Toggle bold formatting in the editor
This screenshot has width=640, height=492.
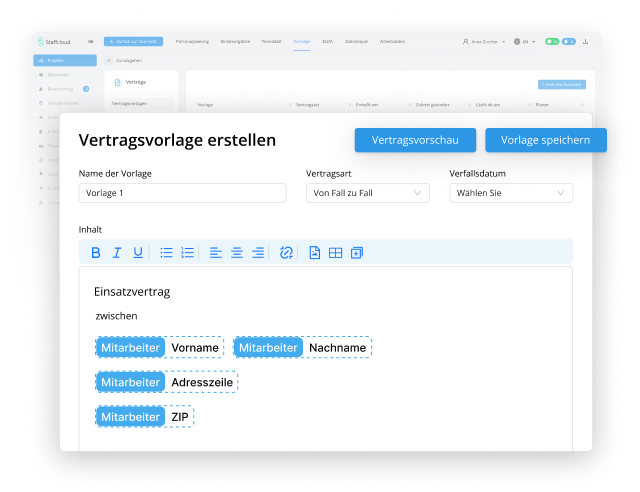pos(96,253)
